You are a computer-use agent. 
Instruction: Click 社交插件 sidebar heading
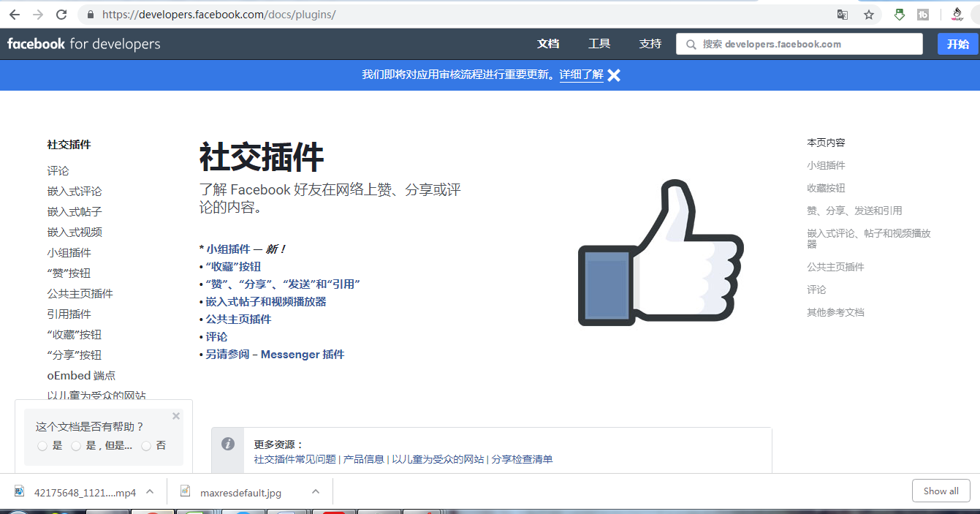coord(69,145)
